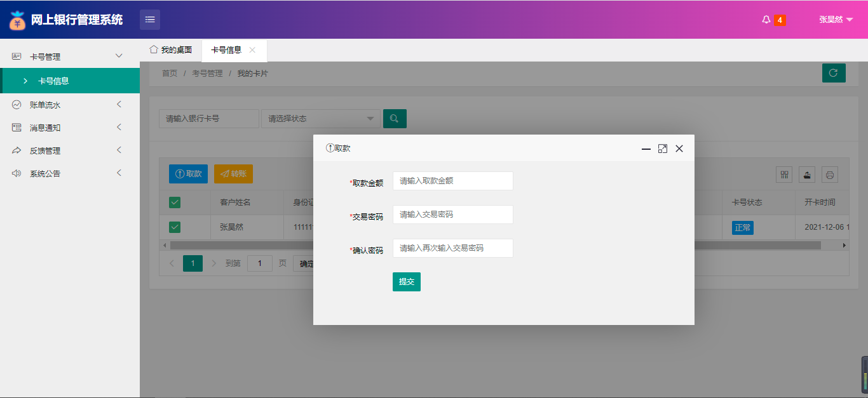Minimize the 取款 dialog
The height and width of the screenshot is (398, 868).
point(646,149)
